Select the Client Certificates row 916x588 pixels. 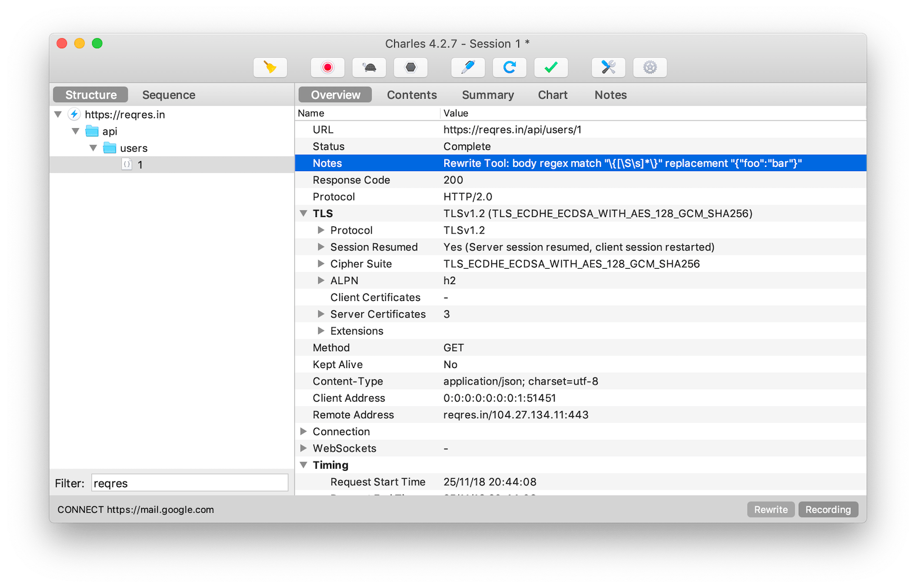(581, 298)
